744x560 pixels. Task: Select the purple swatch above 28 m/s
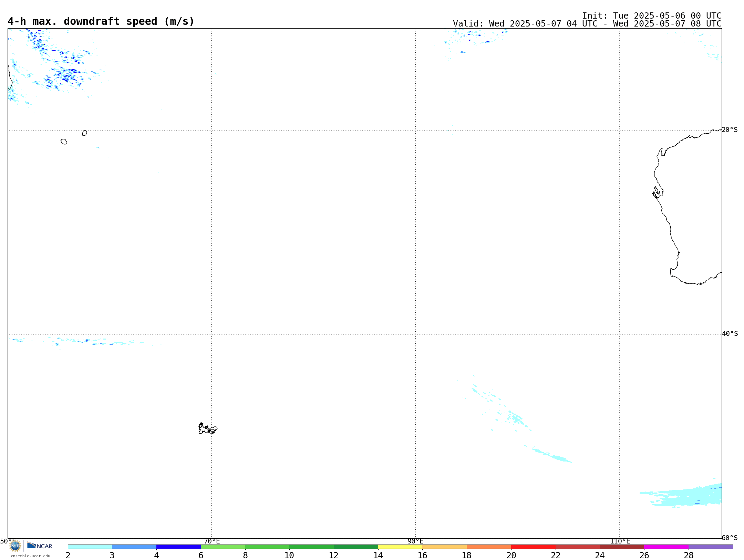711,547
